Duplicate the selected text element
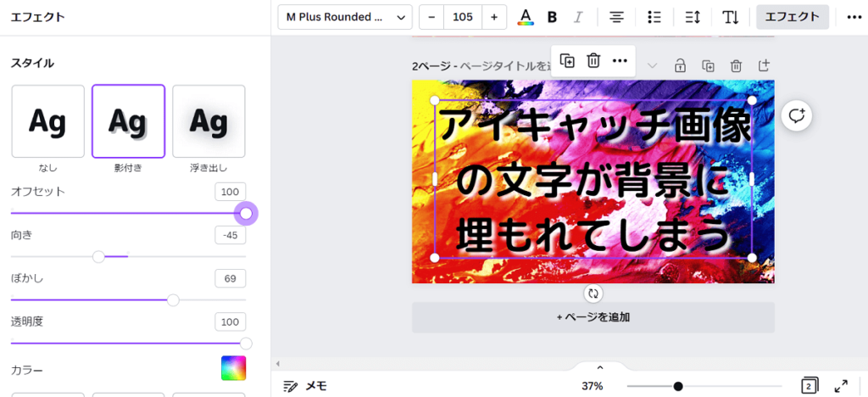868x397 pixels. tap(567, 60)
